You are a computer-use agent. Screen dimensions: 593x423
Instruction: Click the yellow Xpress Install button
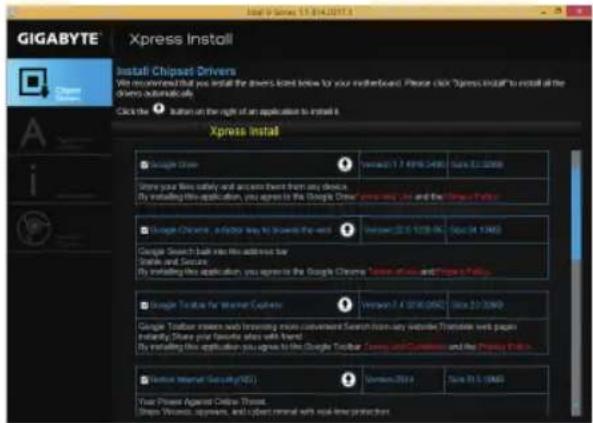coord(244,131)
